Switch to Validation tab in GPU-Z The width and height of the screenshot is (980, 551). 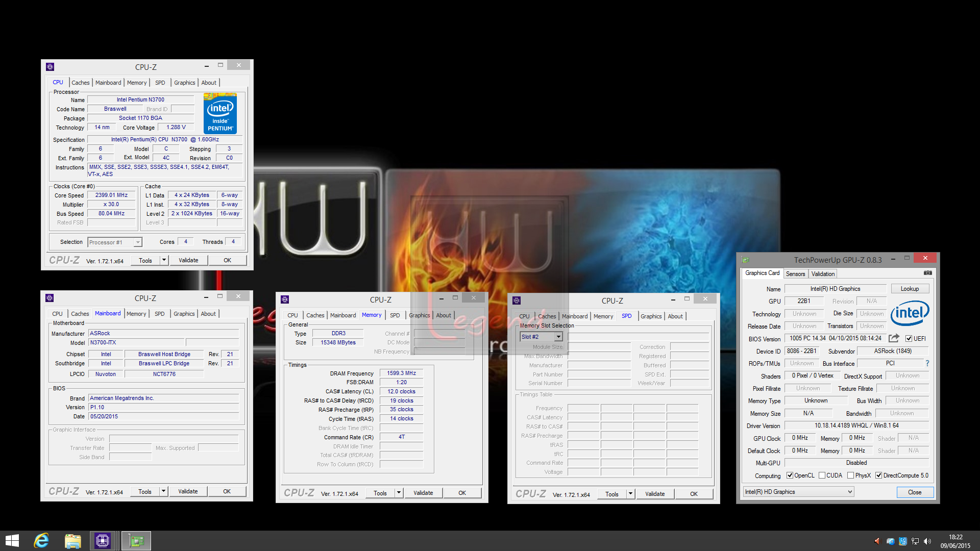tap(823, 274)
